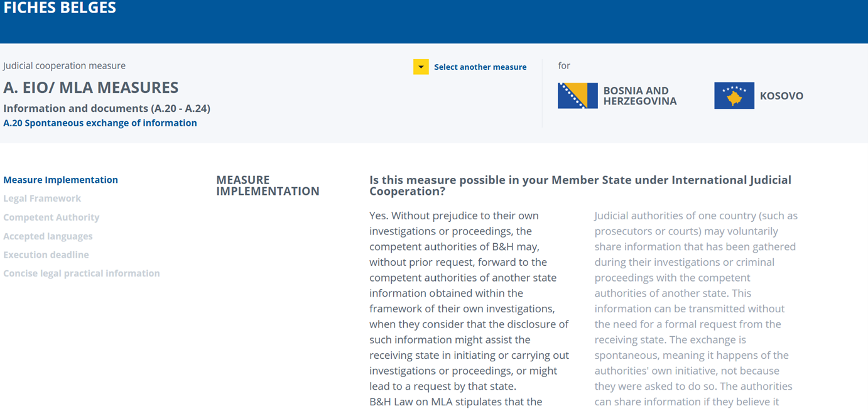Click the KOSOVO country name
The width and height of the screenshot is (868, 411).
click(782, 96)
